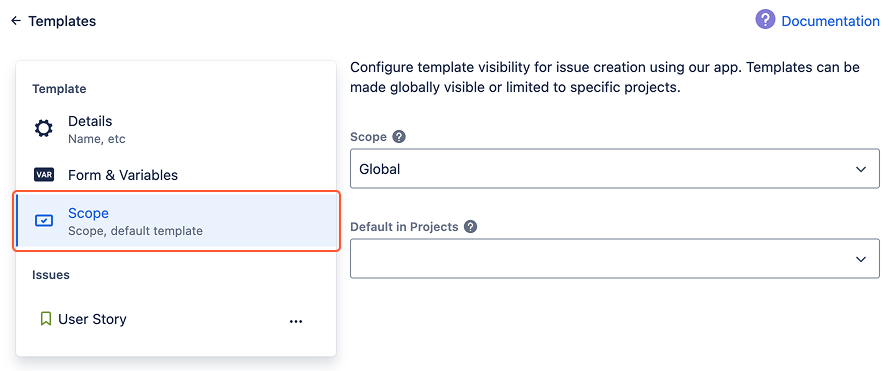Screen dimensions: 895x371
Task: Click the chevron in Default in Projects field
Action: tap(861, 259)
